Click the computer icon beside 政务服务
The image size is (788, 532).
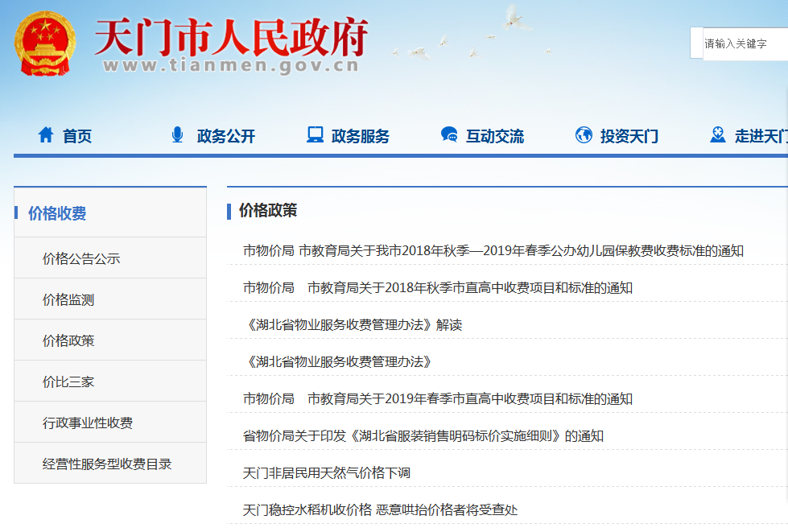coord(315,135)
